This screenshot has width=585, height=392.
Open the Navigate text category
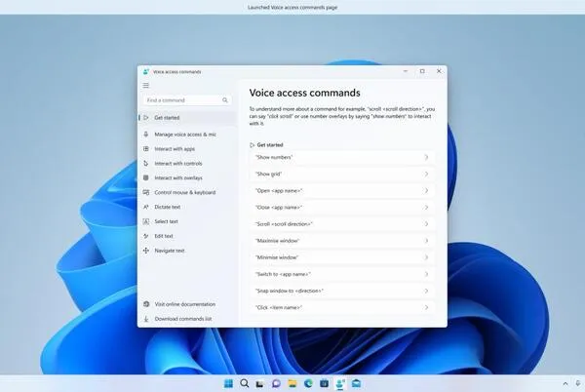pos(187,251)
